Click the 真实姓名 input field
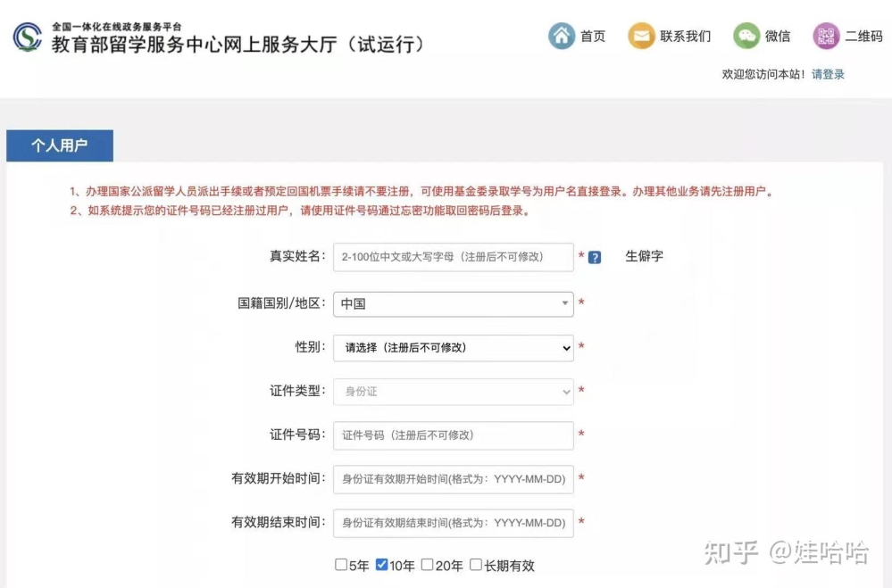Image resolution: width=892 pixels, height=588 pixels. [x=454, y=257]
